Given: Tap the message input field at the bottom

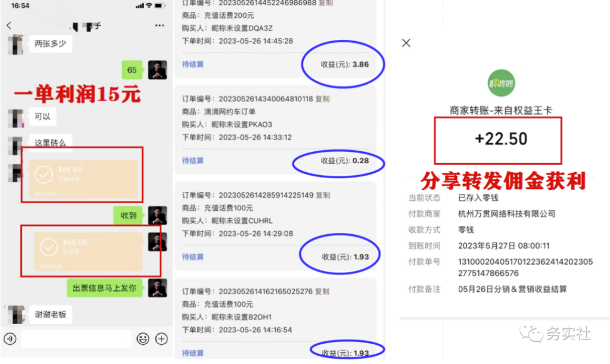Looking at the screenshot, I should click(x=77, y=339).
